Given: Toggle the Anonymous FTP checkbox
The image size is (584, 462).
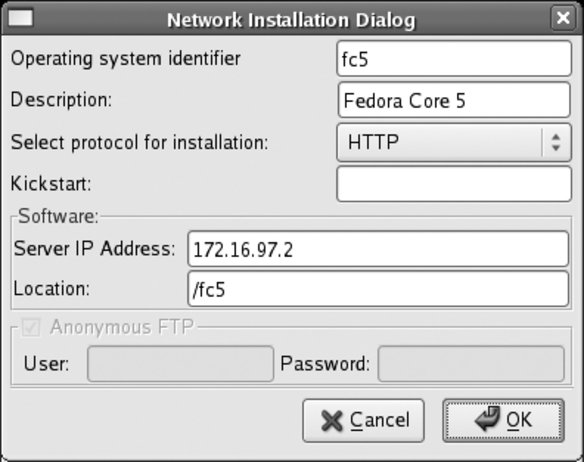Looking at the screenshot, I should [x=31, y=327].
